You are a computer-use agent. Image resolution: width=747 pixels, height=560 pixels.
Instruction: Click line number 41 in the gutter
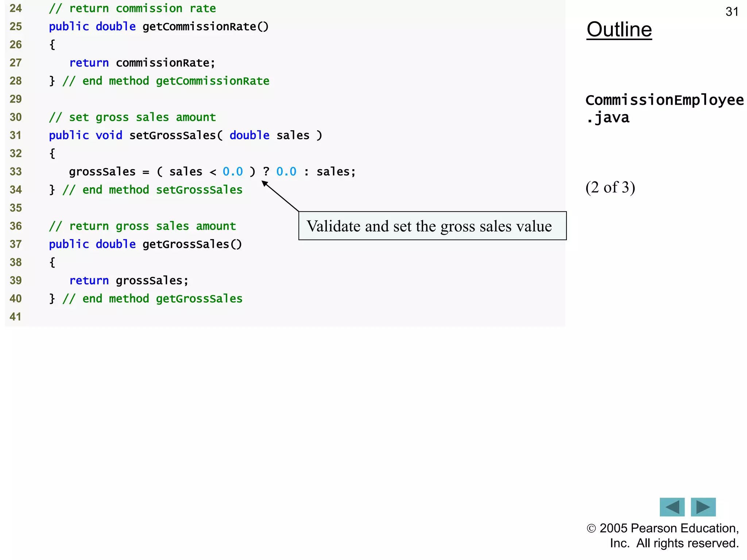tap(16, 316)
